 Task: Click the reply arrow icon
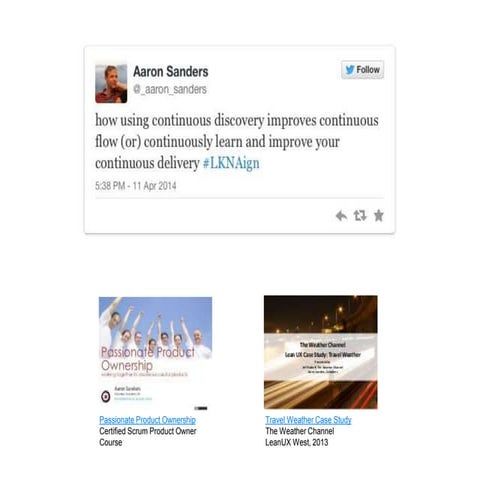341,216
